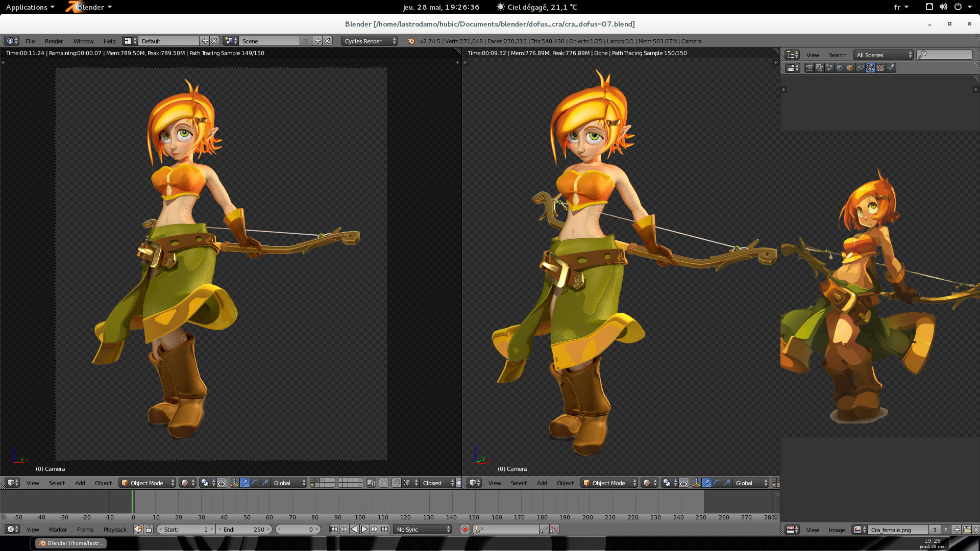Open the File menu
This screenshot has height=551, width=980.
[30, 41]
